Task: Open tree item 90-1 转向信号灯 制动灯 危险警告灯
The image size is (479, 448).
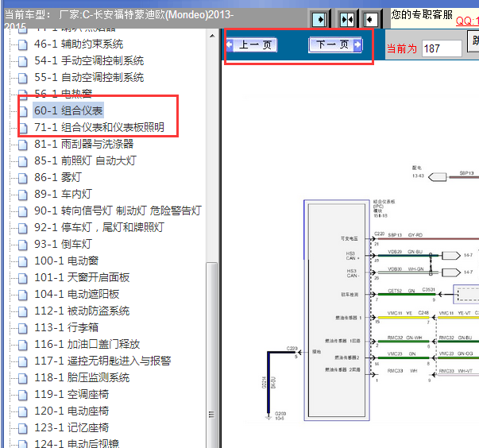Action: pyautogui.click(x=118, y=210)
